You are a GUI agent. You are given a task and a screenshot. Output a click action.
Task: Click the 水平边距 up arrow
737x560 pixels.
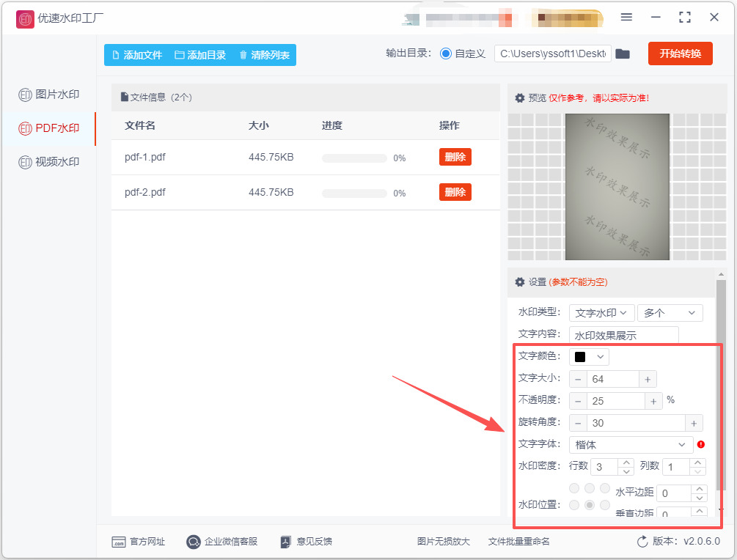700,489
